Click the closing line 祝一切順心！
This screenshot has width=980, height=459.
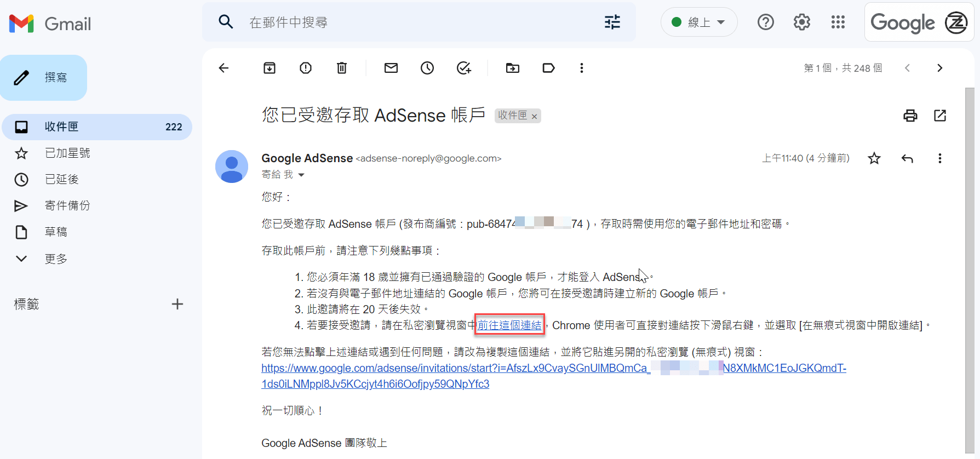coord(293,411)
